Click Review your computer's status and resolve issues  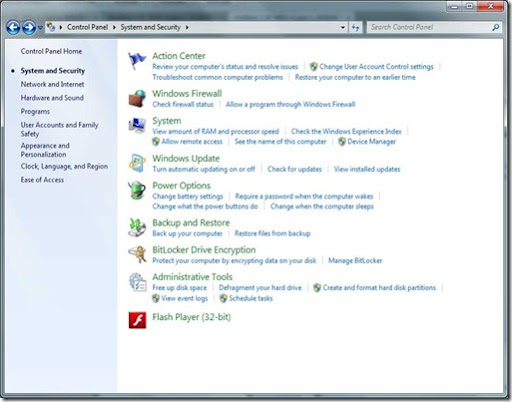pos(225,67)
